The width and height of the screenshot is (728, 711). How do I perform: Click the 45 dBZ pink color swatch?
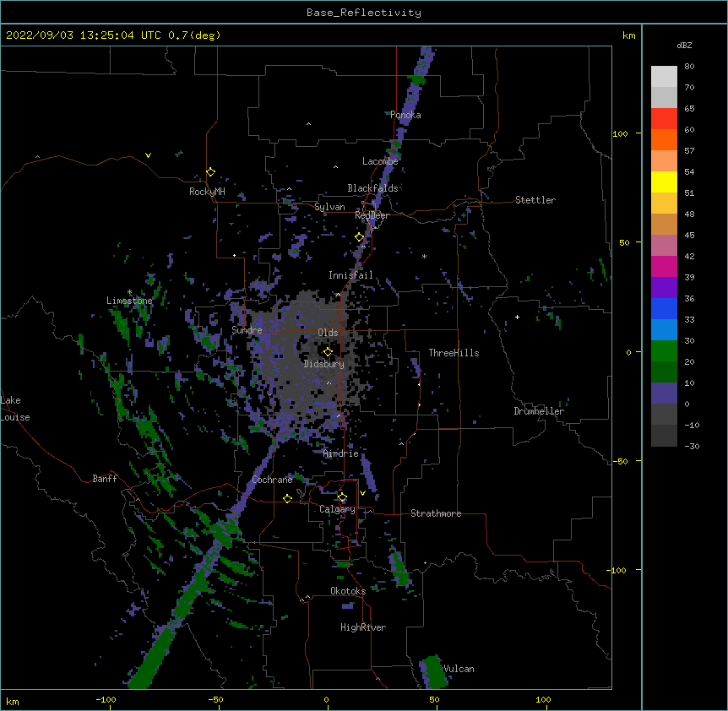tap(664, 245)
